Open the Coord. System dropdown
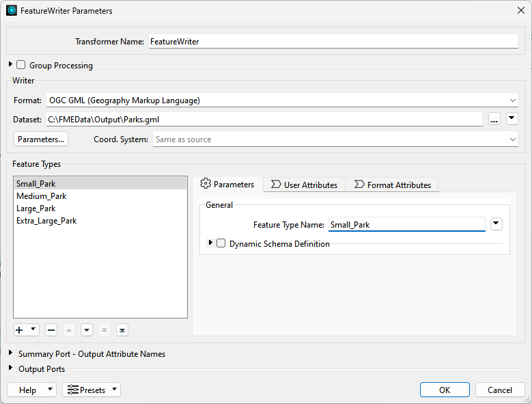 click(335, 139)
